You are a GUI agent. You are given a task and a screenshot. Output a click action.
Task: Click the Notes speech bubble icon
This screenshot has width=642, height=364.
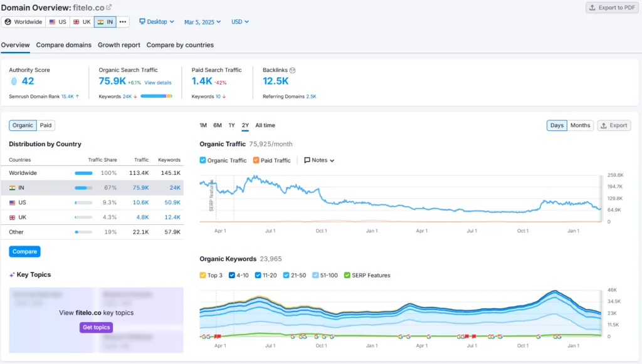pos(307,160)
